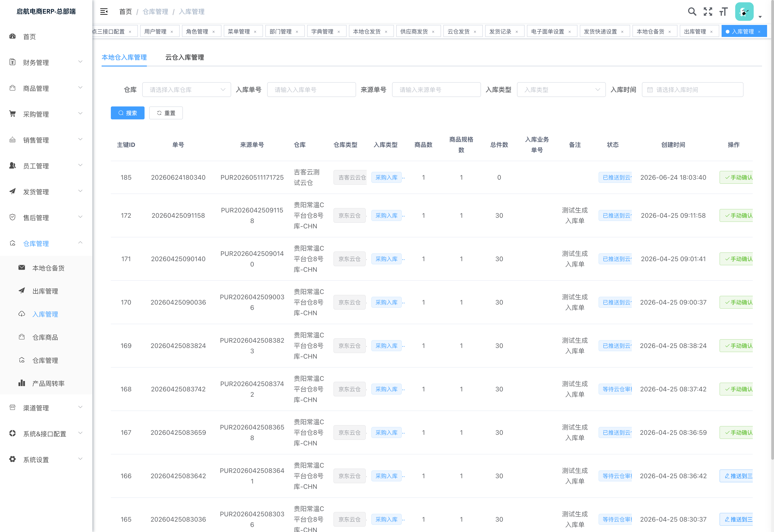
Task: Click the 采购入库 type tag in row 171
Action: (386, 259)
